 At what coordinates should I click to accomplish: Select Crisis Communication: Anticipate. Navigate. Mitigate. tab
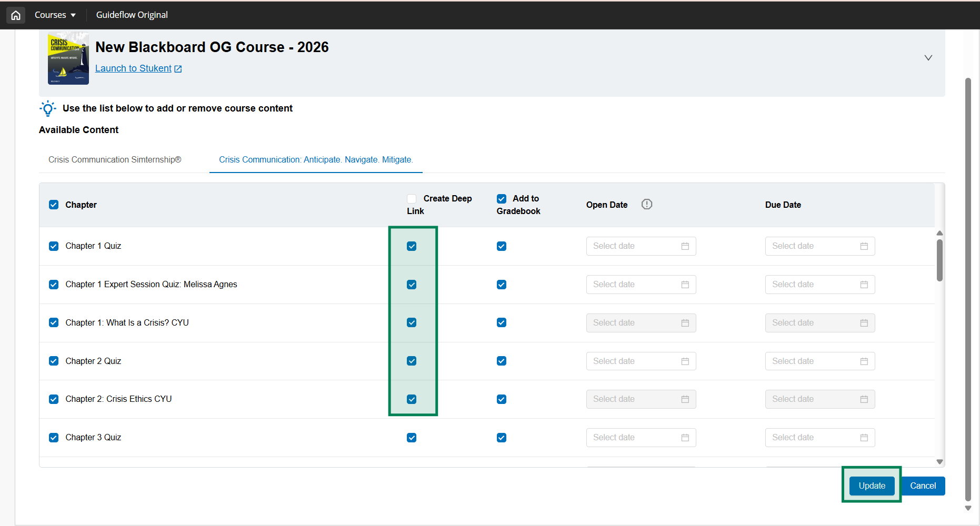[x=316, y=160]
